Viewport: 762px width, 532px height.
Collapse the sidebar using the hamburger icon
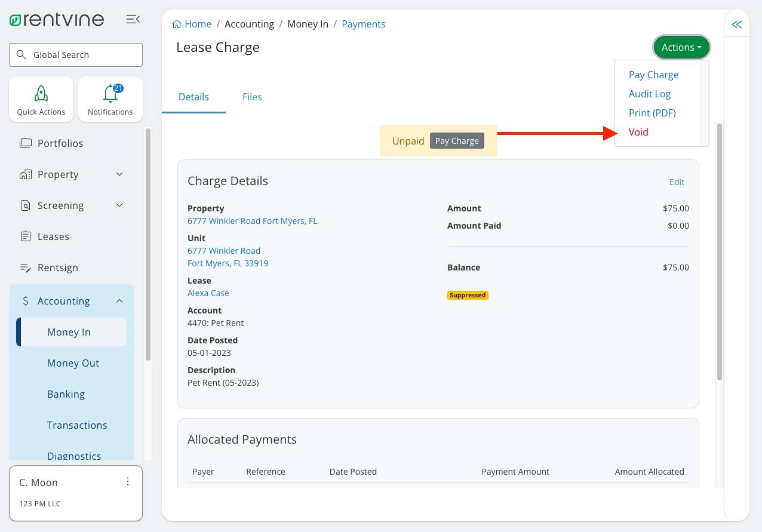tap(133, 19)
